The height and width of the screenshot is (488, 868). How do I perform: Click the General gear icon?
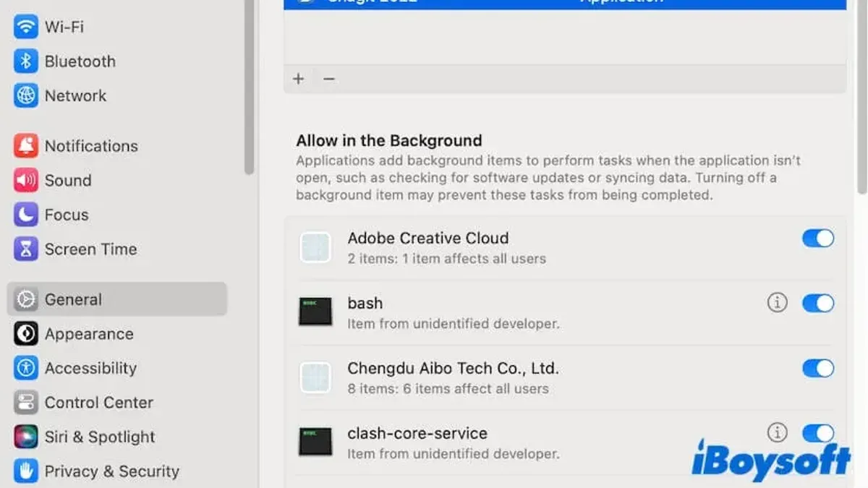26,299
